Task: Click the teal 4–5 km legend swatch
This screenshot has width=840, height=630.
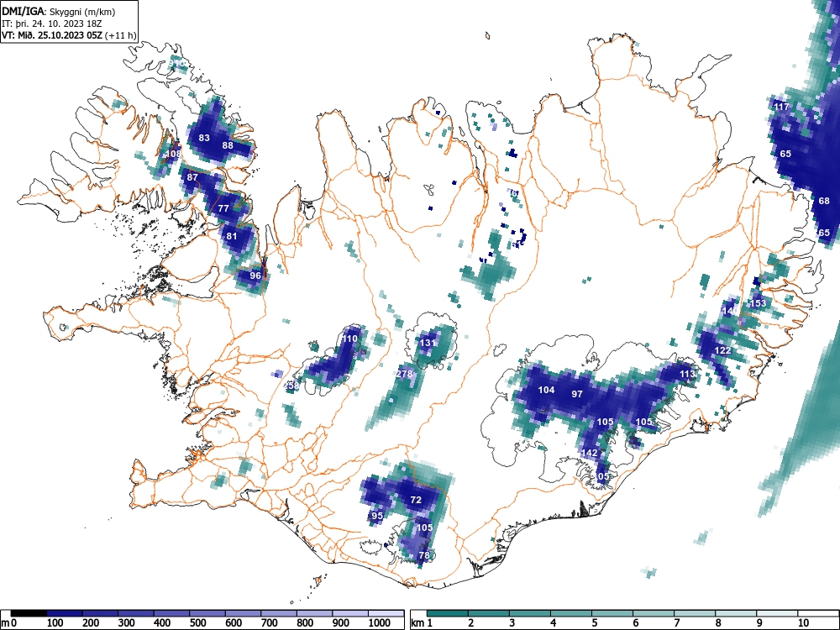Action: [x=571, y=613]
